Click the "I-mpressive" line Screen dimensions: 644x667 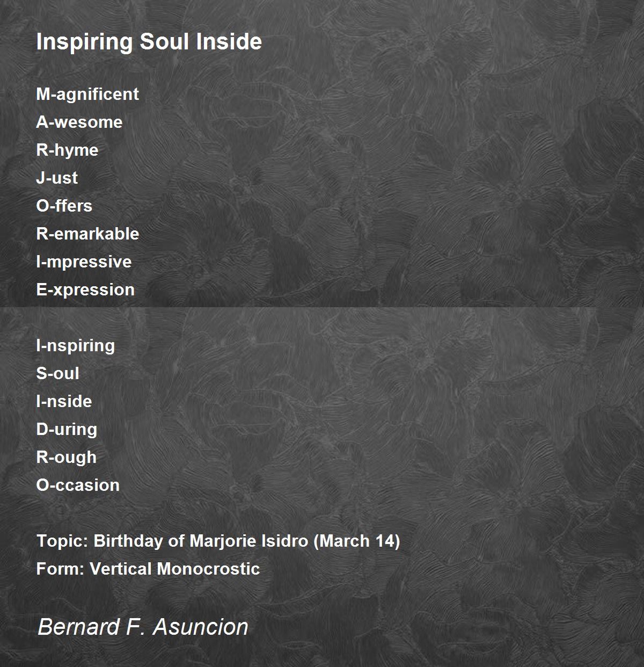(84, 262)
